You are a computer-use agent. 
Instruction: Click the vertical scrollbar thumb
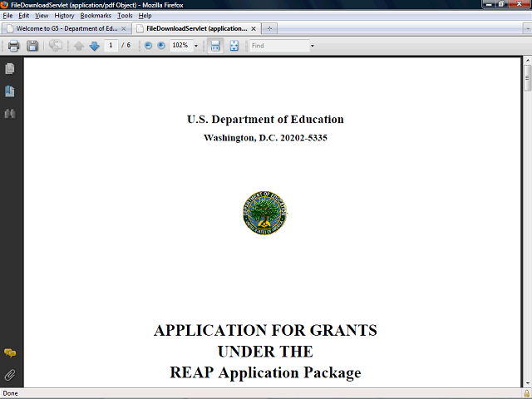527,78
